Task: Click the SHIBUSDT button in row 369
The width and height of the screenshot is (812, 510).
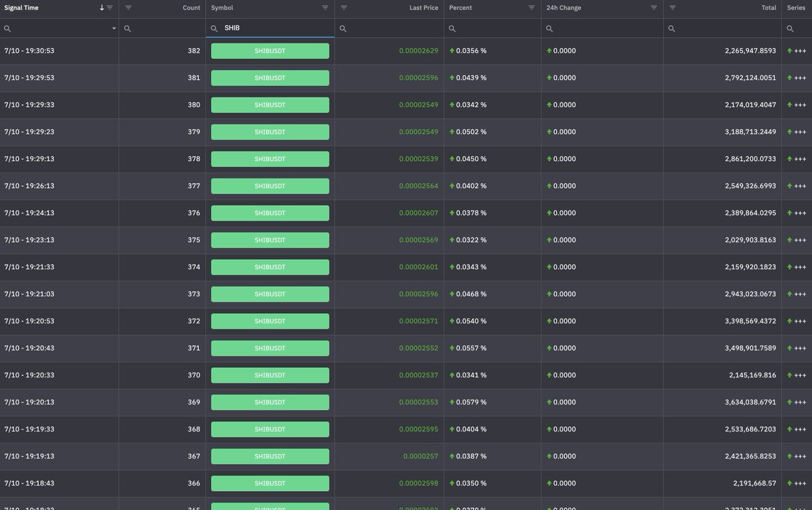Action: coord(270,402)
